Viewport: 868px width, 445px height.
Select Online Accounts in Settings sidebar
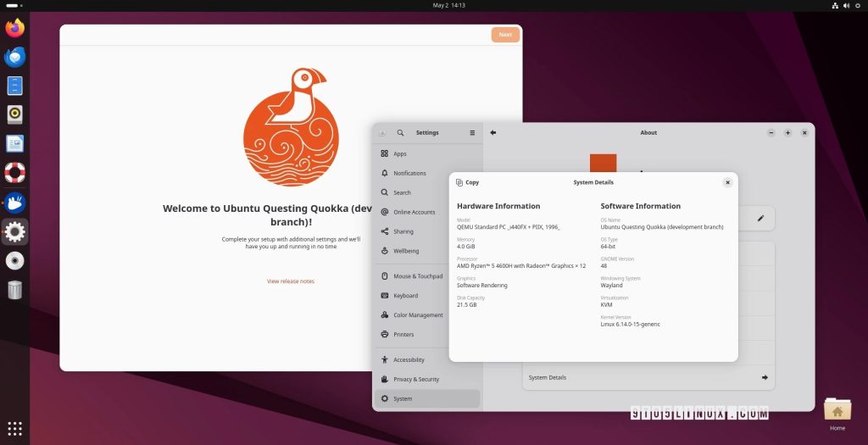tap(414, 212)
